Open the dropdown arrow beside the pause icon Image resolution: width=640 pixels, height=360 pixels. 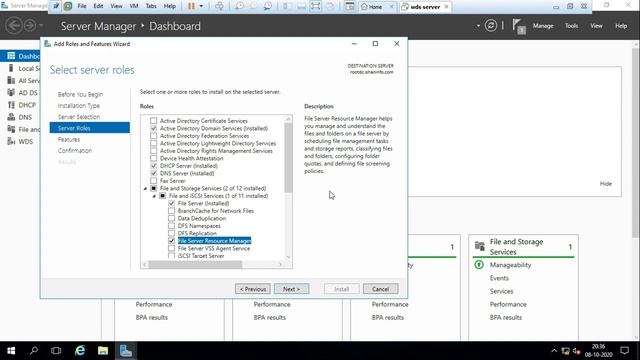point(201,6)
